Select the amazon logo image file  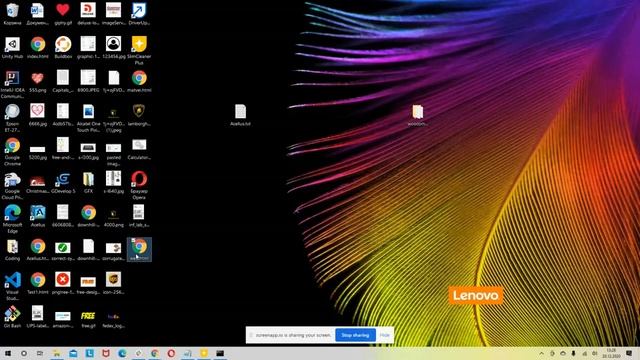(63, 317)
